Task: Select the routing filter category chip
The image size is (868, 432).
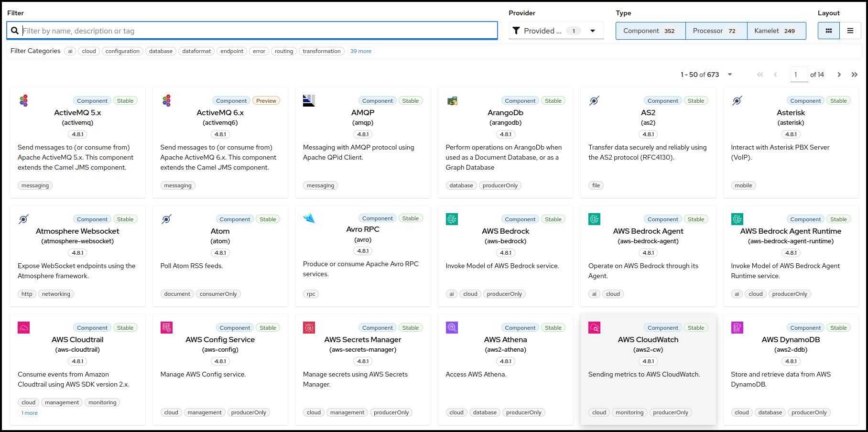Action: pos(283,51)
